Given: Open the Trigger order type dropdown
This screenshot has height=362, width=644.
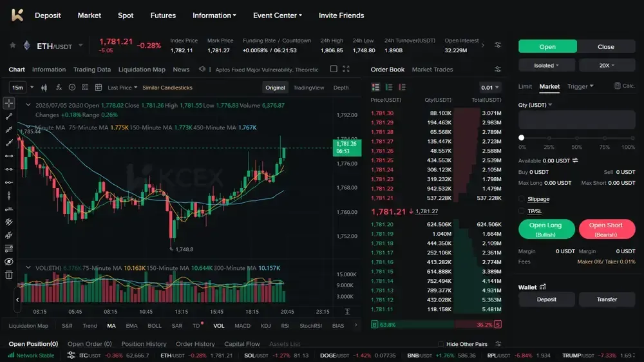Looking at the screenshot, I should (x=580, y=86).
